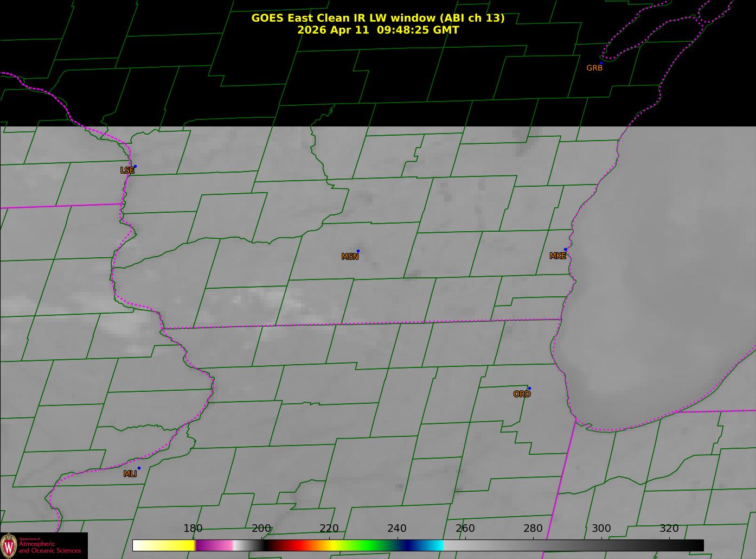This screenshot has width=756, height=559.
Task: Click the GRB station label
Action: pyautogui.click(x=594, y=68)
